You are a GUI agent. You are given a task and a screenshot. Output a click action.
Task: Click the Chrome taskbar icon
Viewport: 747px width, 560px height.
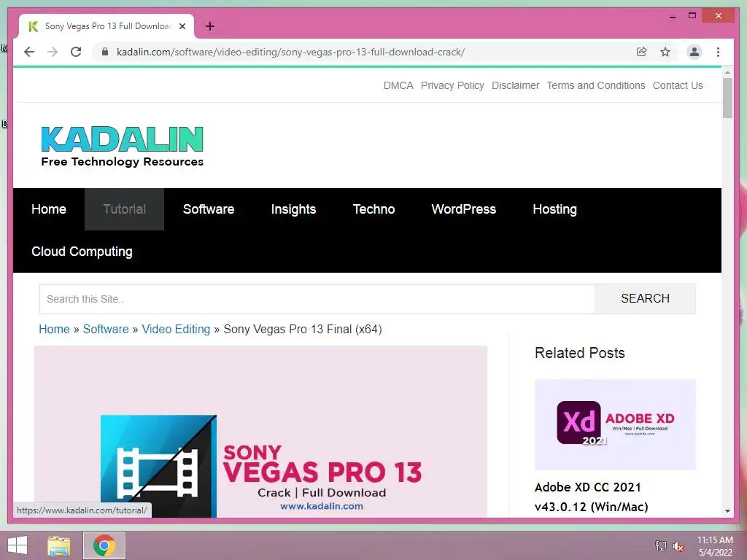click(104, 545)
